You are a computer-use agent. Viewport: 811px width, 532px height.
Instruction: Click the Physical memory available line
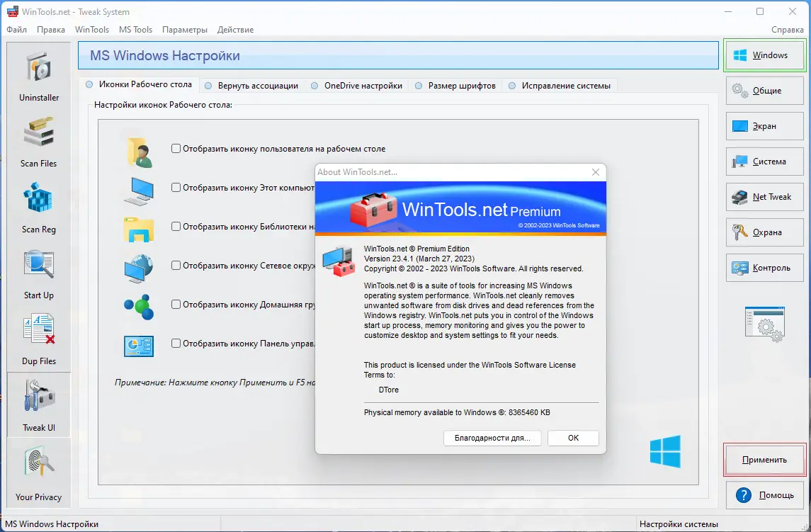[x=458, y=412]
